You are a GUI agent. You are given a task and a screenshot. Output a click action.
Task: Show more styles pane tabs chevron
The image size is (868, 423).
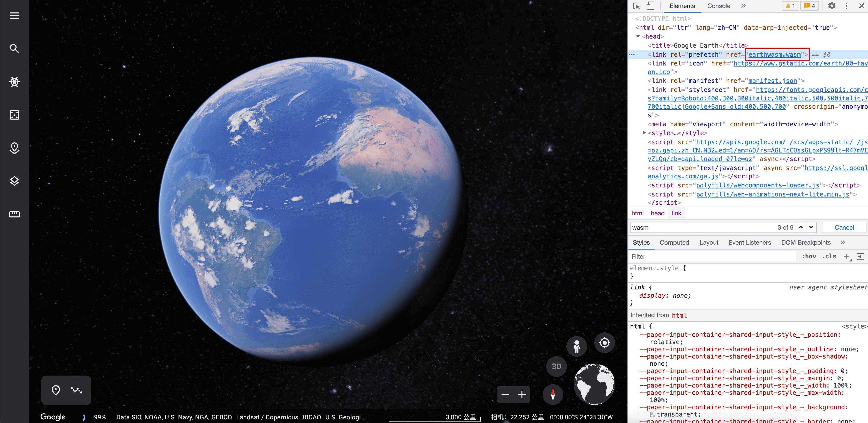click(843, 243)
